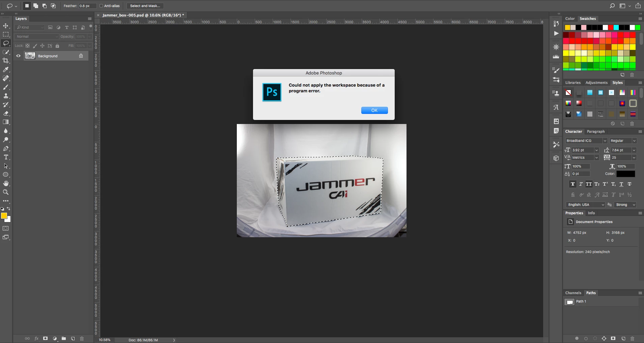
Task: Select the Horizontal Type tool
Action: 6,157
